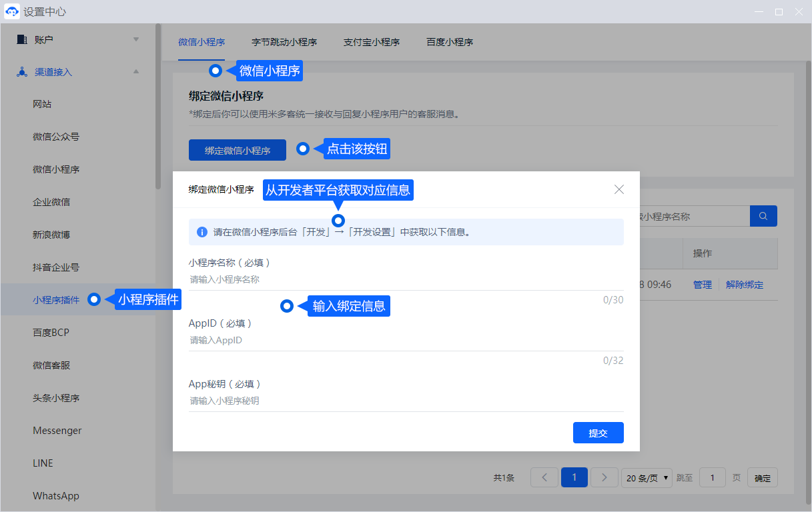Click the 账户 building icon in sidebar

click(21, 39)
